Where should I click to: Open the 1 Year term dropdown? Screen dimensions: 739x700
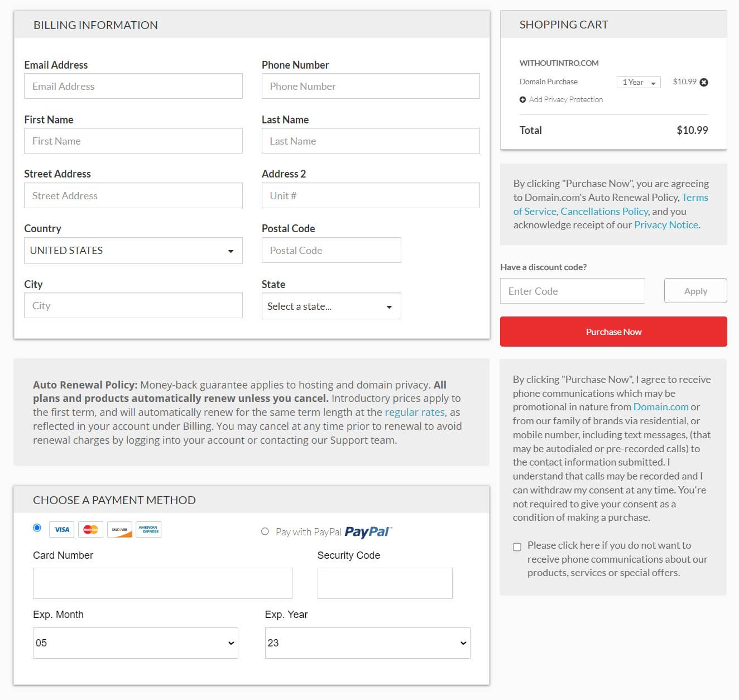[639, 82]
